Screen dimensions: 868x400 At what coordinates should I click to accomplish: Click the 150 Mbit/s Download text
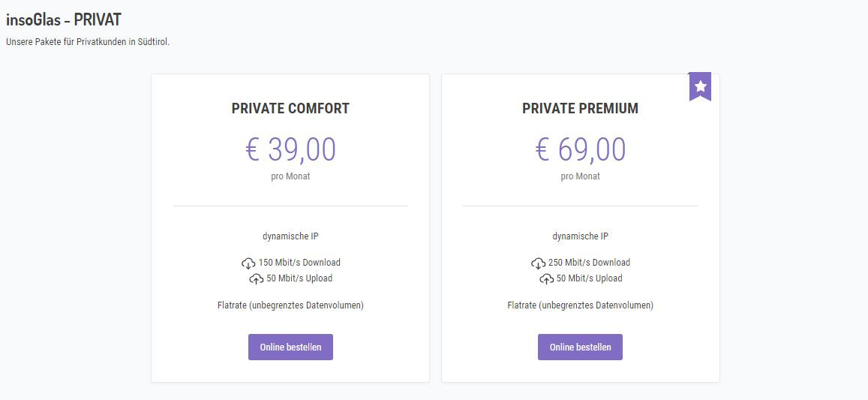(x=299, y=263)
